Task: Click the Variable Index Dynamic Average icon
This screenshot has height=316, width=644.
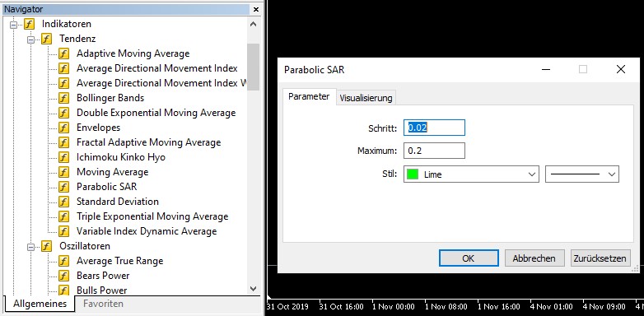Action: click(x=63, y=231)
